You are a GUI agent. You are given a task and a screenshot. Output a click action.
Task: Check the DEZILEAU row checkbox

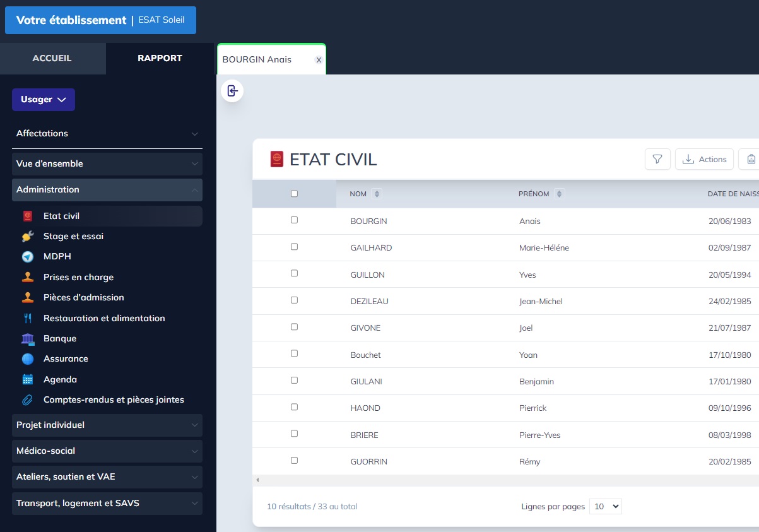(x=294, y=300)
